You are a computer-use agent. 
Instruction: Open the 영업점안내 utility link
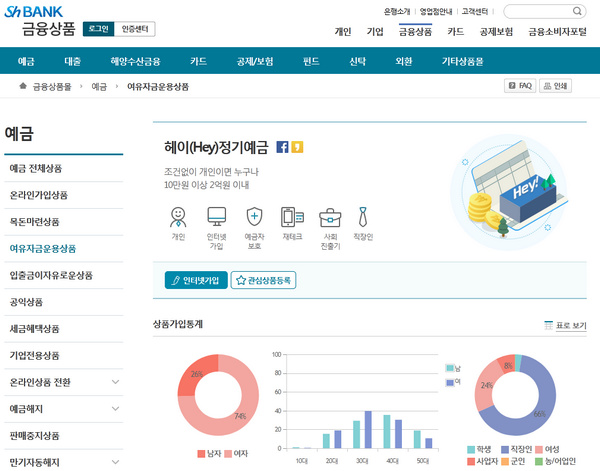436,11
